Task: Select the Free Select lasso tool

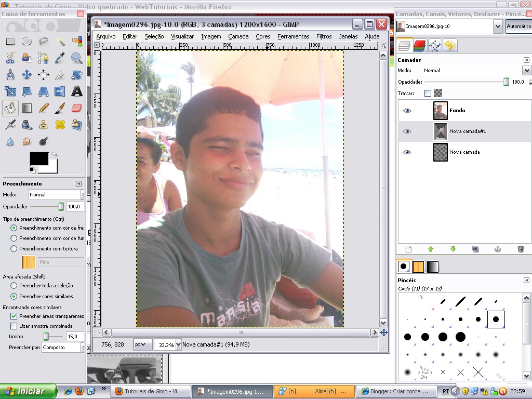Action: pyautogui.click(x=44, y=42)
